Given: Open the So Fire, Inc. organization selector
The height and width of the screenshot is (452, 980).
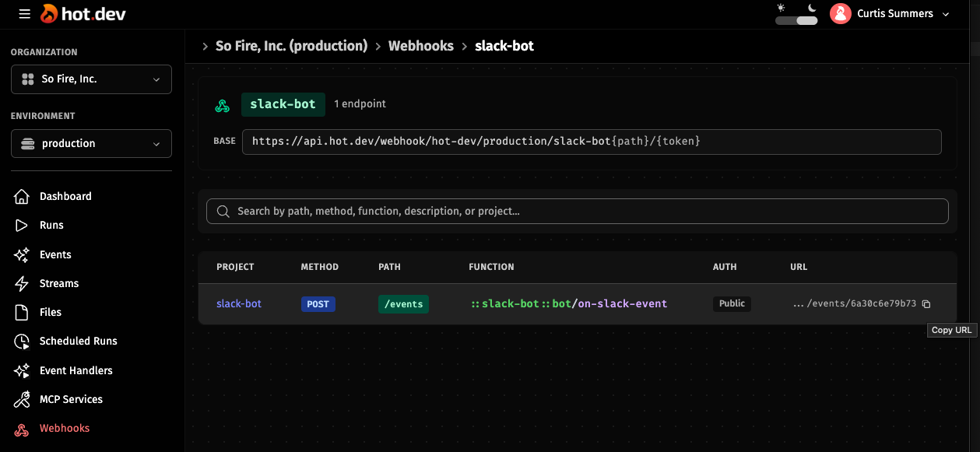Looking at the screenshot, I should coord(91,79).
